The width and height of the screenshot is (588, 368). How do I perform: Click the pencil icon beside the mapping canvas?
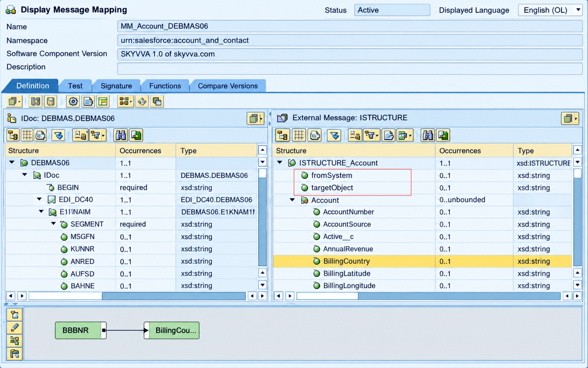click(15, 328)
